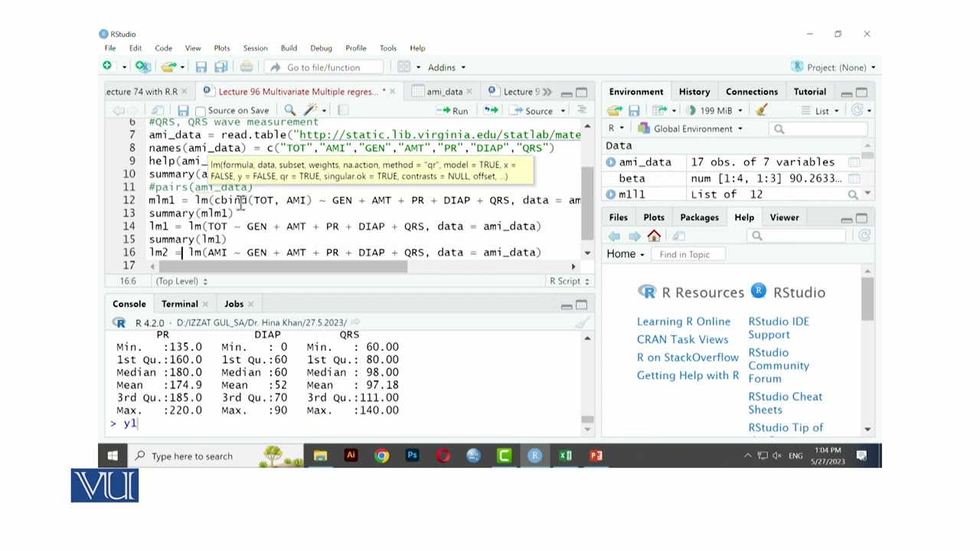This screenshot has height=551, width=980.
Task: Save the script using the editor's floppy icon
Action: [183, 110]
